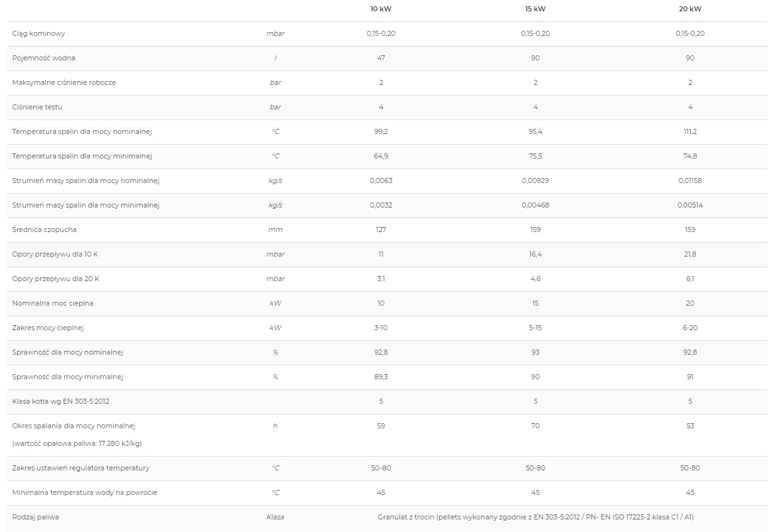Click the 99,2 flue temperature value
The image size is (770, 532).
point(381,131)
